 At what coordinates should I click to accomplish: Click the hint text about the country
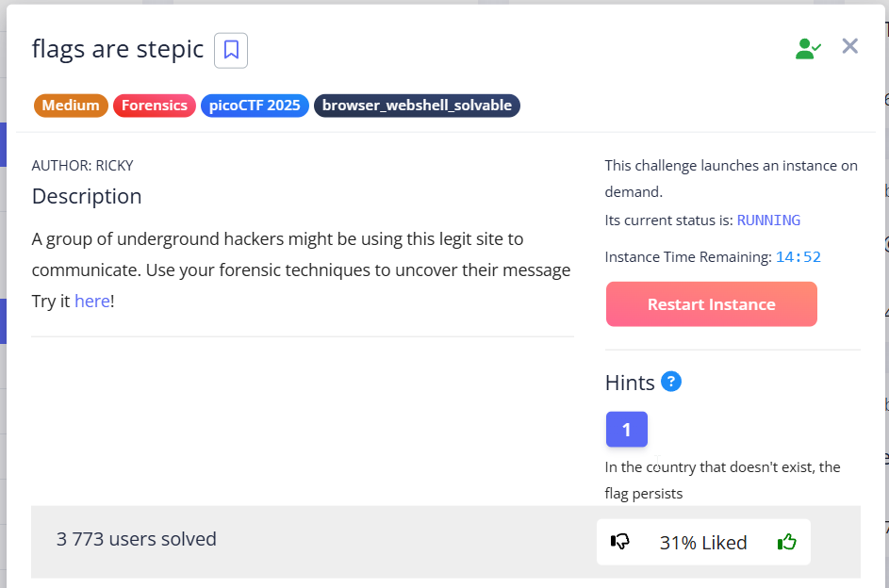pyautogui.click(x=722, y=480)
